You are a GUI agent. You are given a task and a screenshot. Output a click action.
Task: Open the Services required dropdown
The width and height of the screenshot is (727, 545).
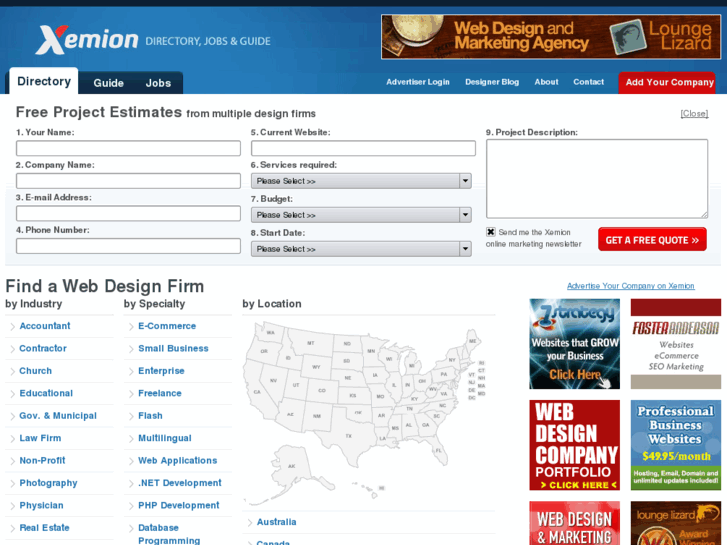tap(361, 181)
